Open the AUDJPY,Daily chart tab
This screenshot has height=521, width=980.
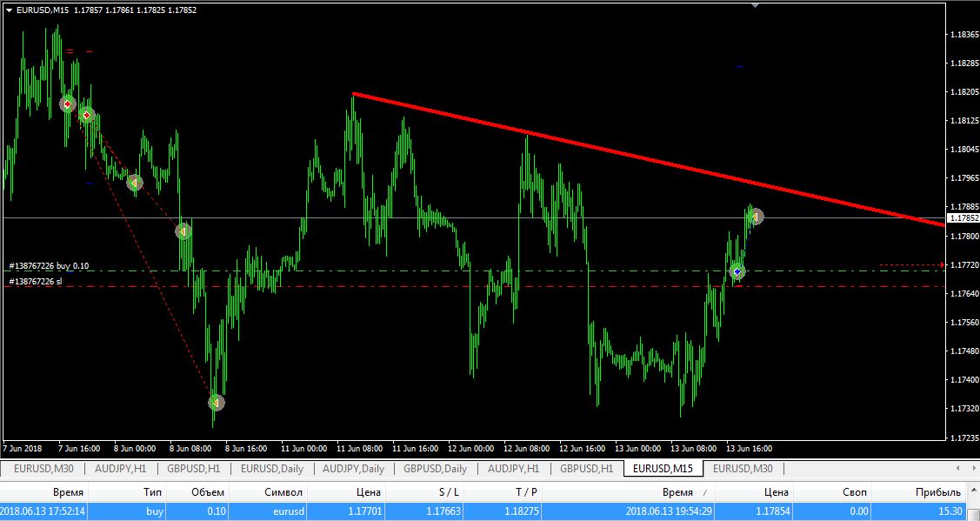point(354,469)
